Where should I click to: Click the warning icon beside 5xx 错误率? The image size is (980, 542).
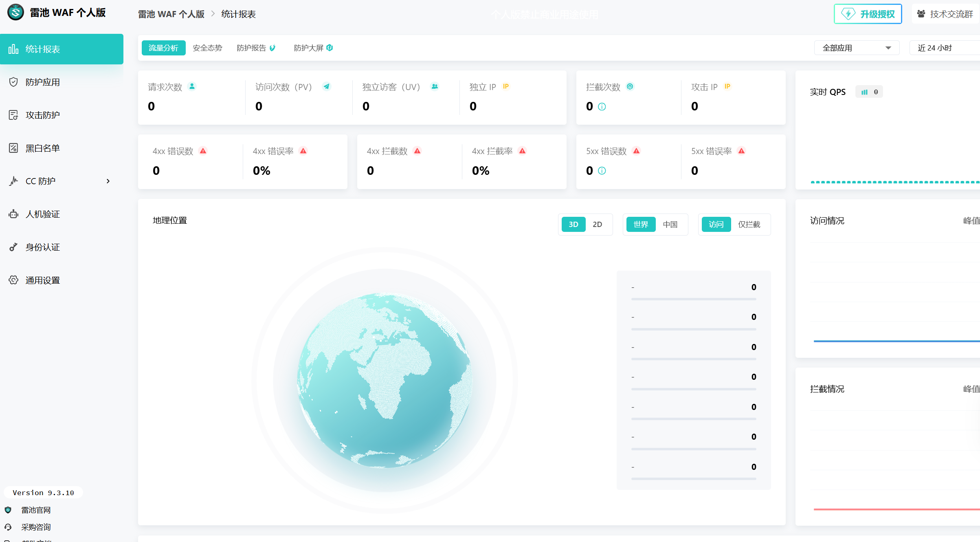[x=741, y=151]
